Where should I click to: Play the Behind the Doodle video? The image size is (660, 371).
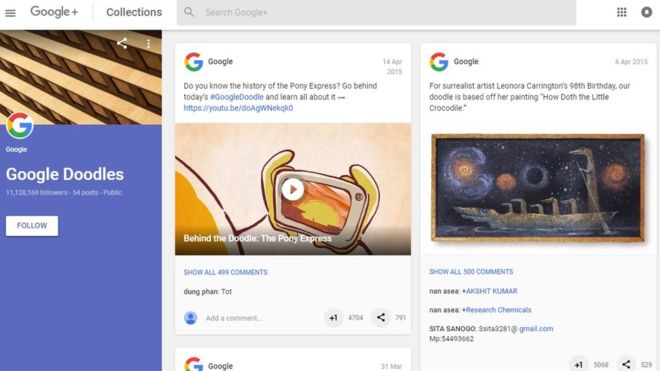tap(293, 190)
